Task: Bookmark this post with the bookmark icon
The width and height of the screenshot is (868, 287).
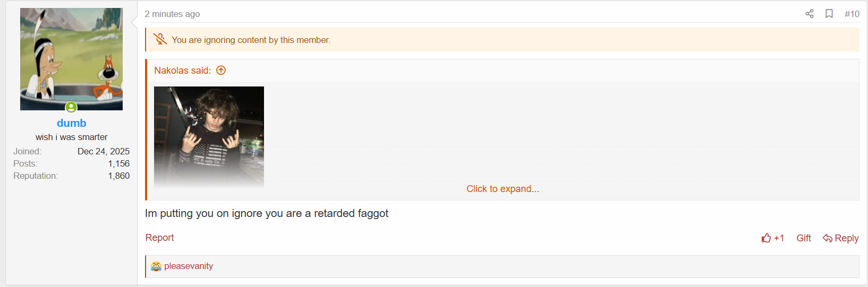Action: tap(829, 14)
